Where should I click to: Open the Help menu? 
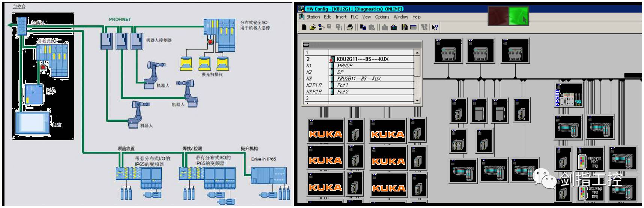(417, 17)
